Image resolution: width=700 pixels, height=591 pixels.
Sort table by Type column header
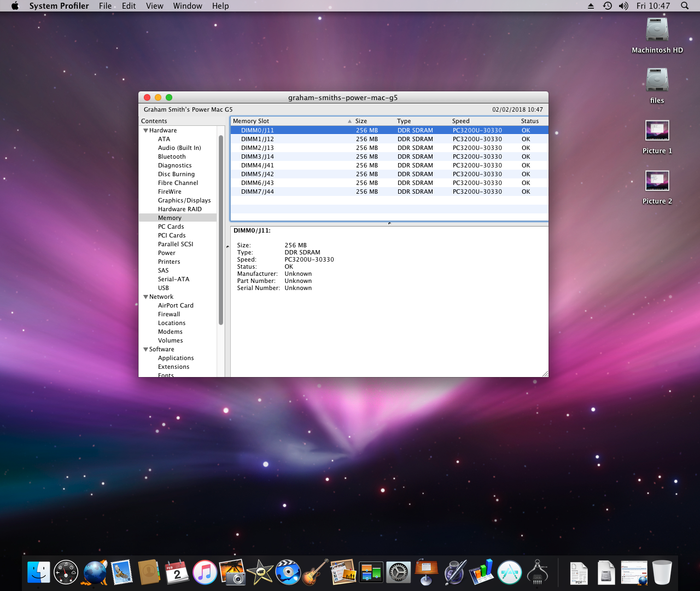click(x=422, y=121)
